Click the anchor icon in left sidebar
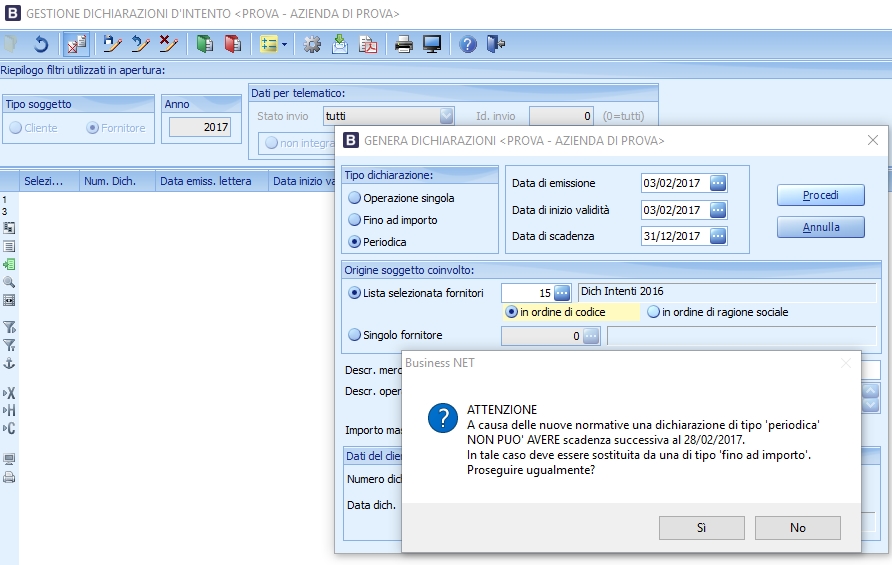 point(9,363)
